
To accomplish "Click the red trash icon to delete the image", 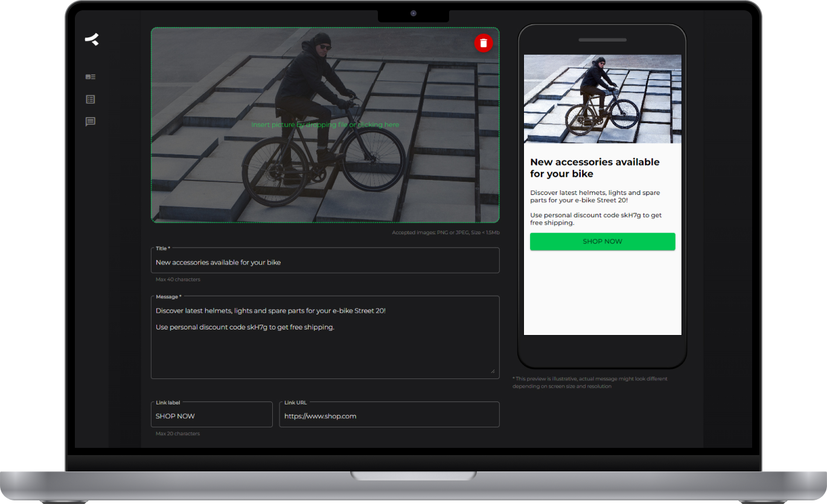I will [x=484, y=43].
